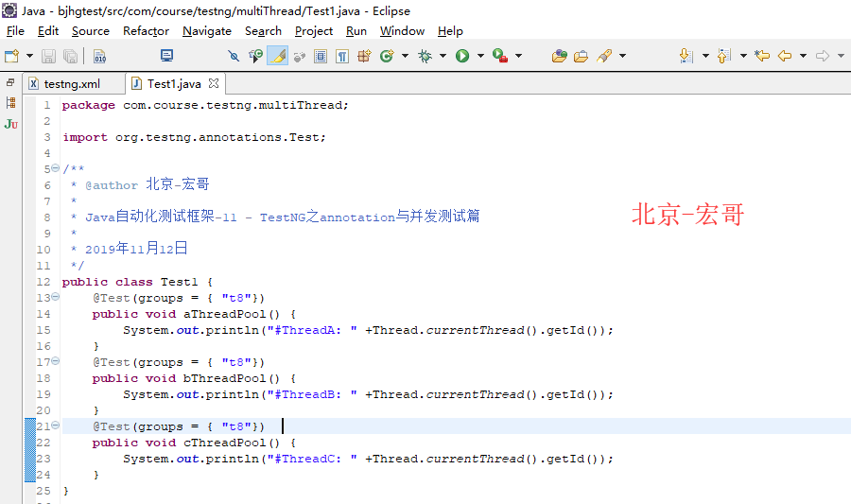Open the Help menu
Viewport: 851px width, 504px height.
click(x=450, y=31)
